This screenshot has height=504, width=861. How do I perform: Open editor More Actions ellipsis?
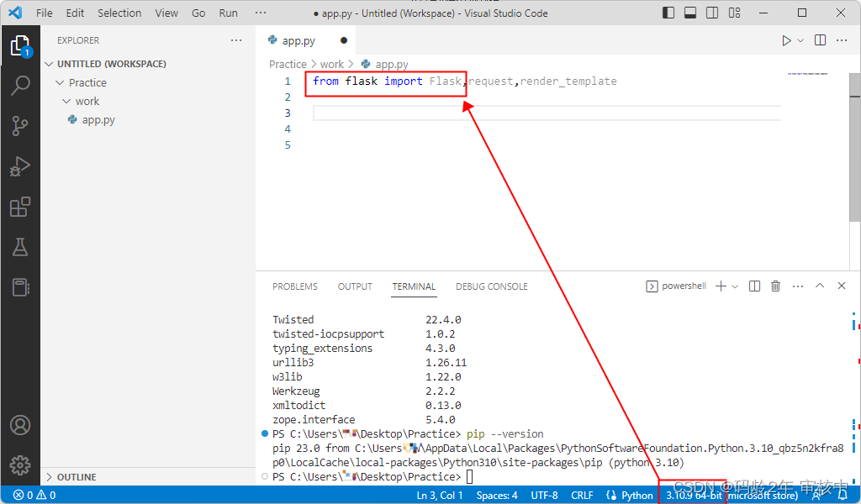[x=842, y=40]
